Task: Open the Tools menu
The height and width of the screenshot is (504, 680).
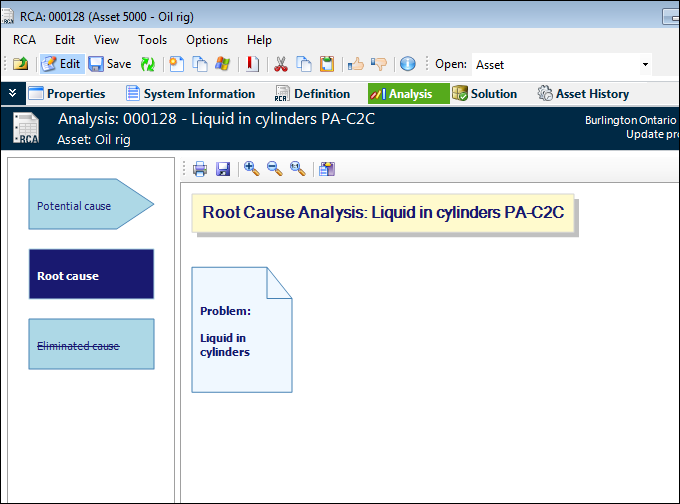Action: (153, 40)
